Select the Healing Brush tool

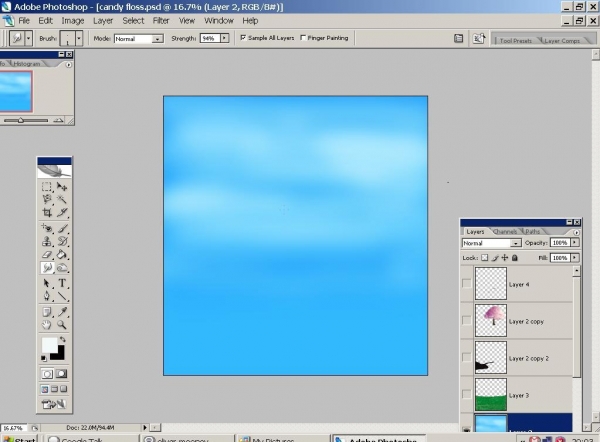(47, 228)
